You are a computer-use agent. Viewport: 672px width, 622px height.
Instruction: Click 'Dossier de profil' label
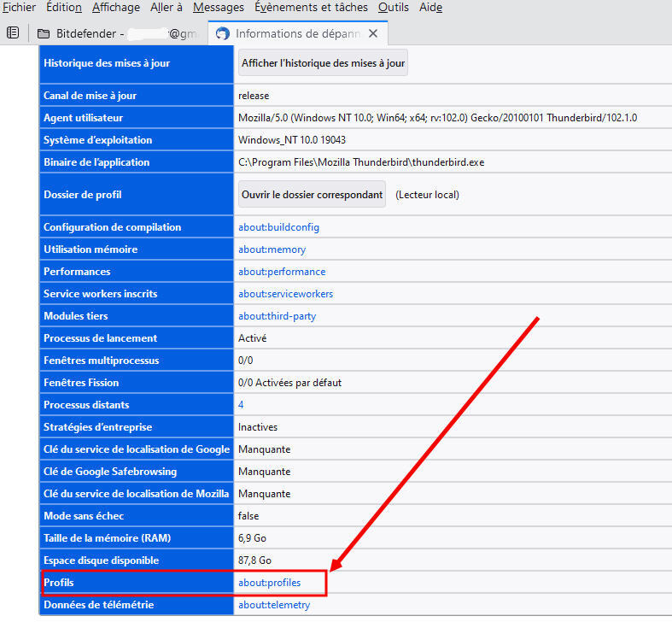coord(82,195)
